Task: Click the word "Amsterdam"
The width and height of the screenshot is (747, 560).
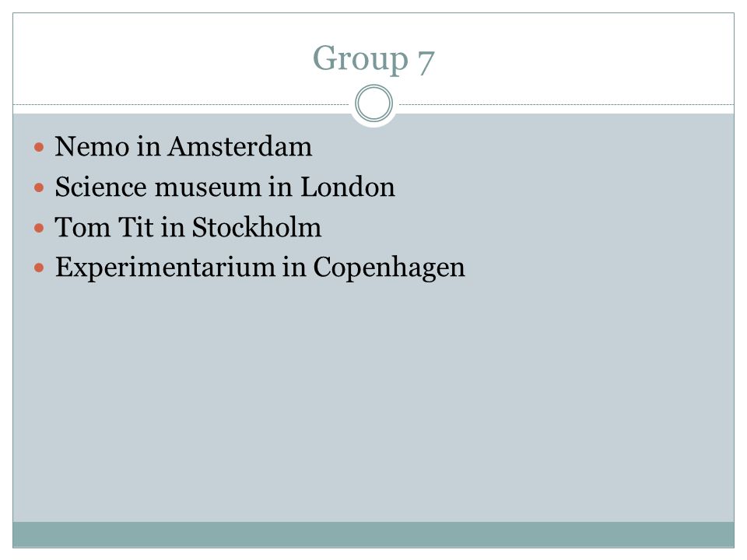Action: point(240,146)
